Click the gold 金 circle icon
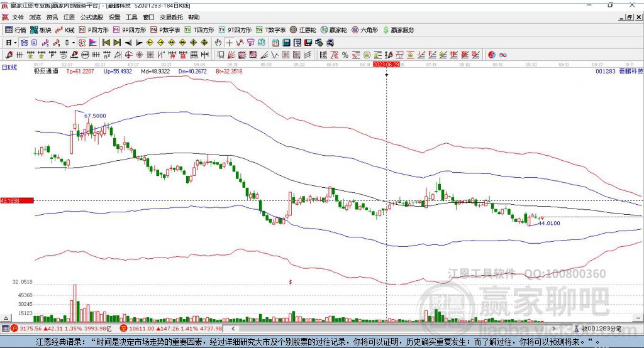 coord(367,55)
